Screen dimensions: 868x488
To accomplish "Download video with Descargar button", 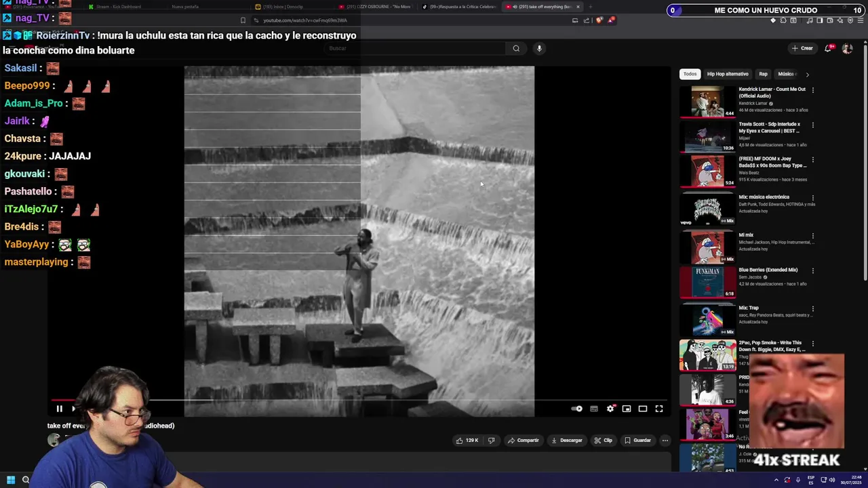I will click(567, 441).
